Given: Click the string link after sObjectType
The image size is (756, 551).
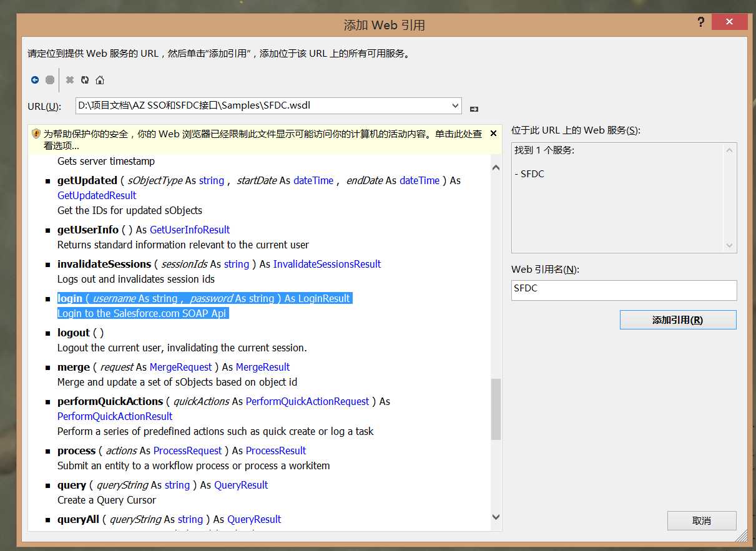Looking at the screenshot, I should [212, 180].
